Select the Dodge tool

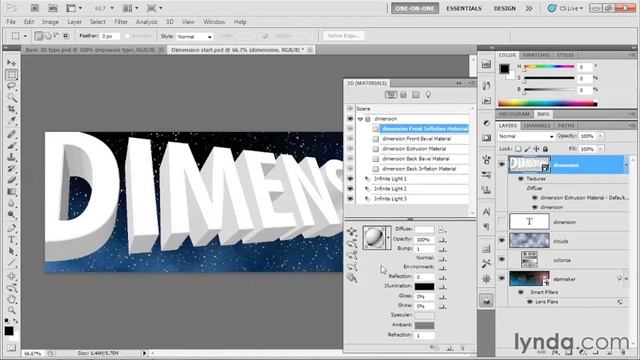[11, 215]
